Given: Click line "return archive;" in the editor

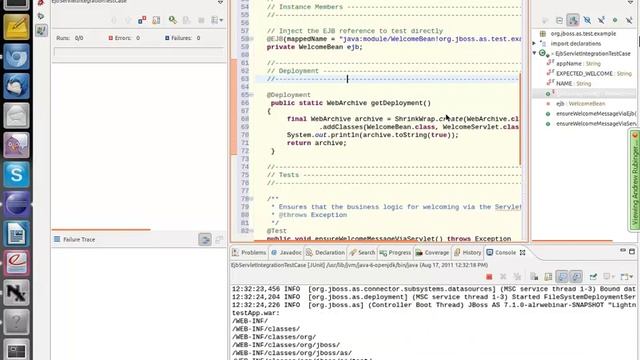Looking at the screenshot, I should pos(316,143).
